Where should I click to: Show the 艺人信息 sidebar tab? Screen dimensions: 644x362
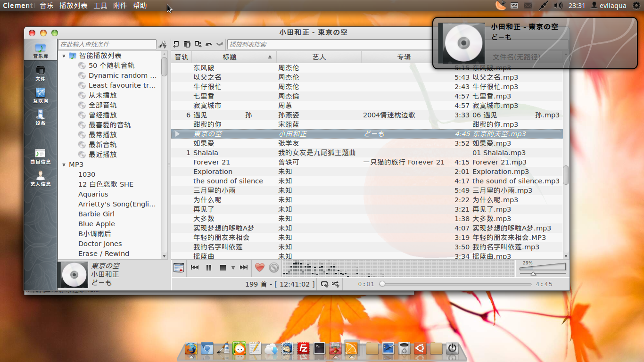tap(41, 179)
